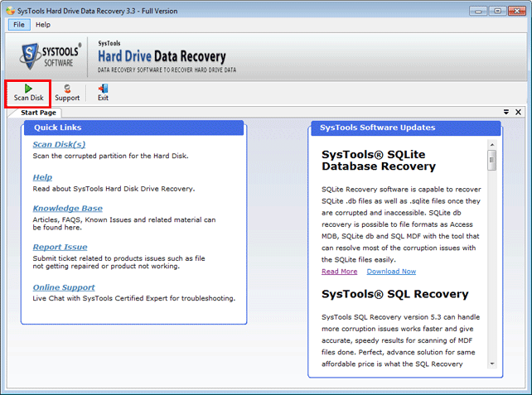532x395 pixels.
Task: Click the updates panel scroll up arrow
Action: tap(492, 144)
